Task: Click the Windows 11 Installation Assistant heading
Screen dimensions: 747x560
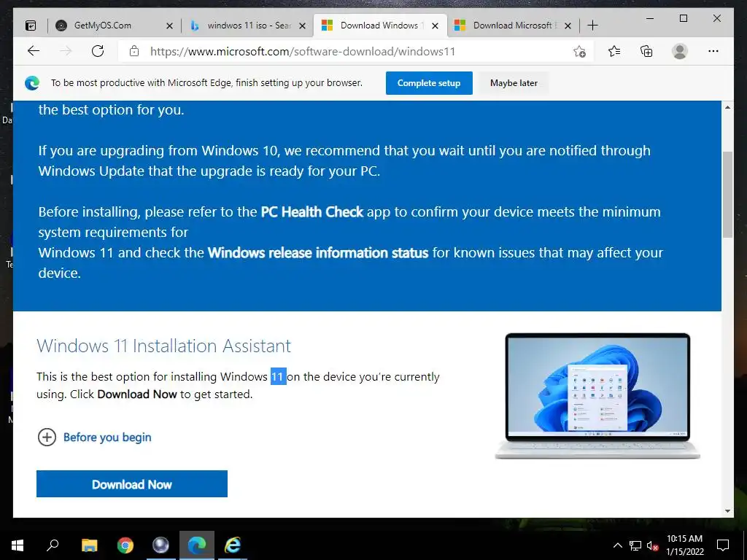Action: point(164,346)
